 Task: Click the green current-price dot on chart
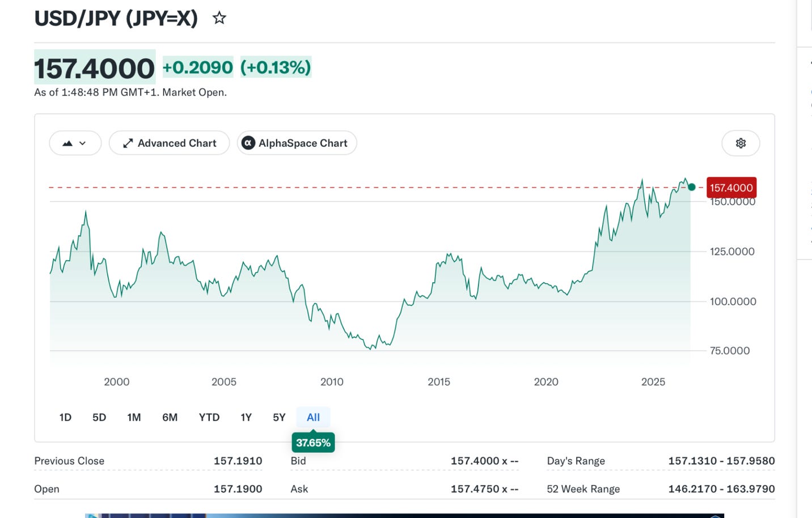coord(691,187)
